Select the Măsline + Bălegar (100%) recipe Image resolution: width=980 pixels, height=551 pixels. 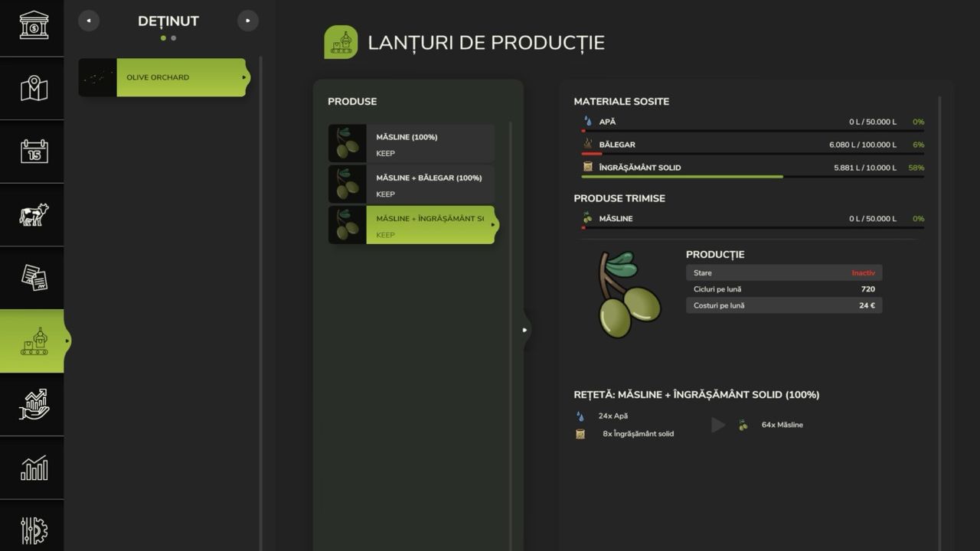[x=411, y=184]
